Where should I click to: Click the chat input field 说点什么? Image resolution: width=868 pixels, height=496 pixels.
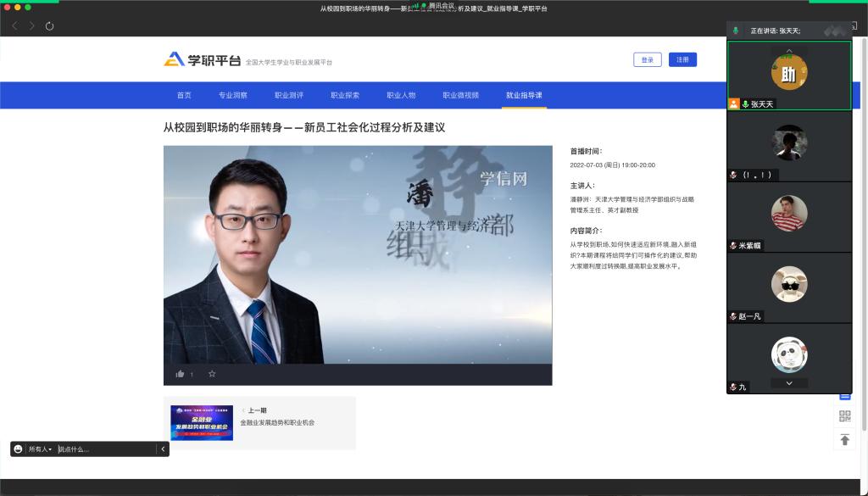106,449
